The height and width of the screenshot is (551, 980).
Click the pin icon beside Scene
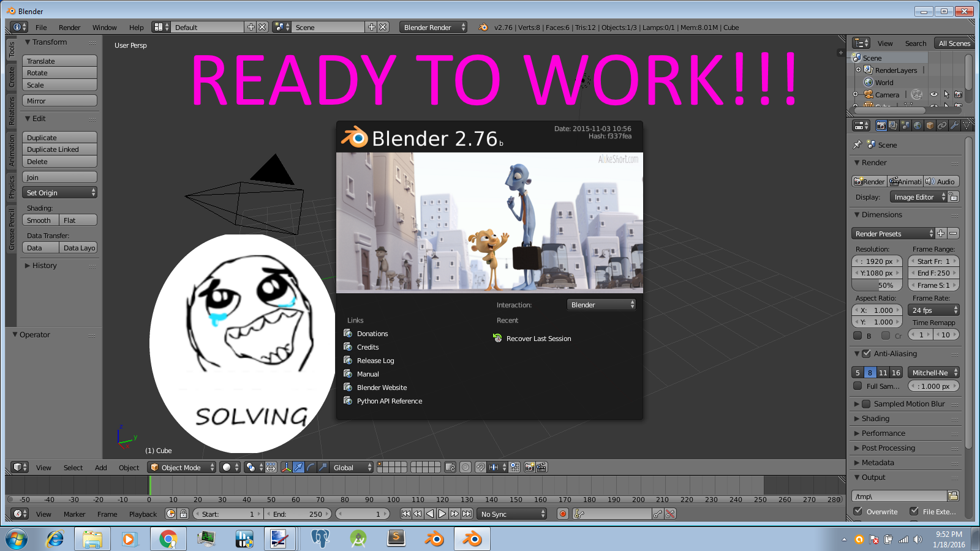[x=857, y=145]
